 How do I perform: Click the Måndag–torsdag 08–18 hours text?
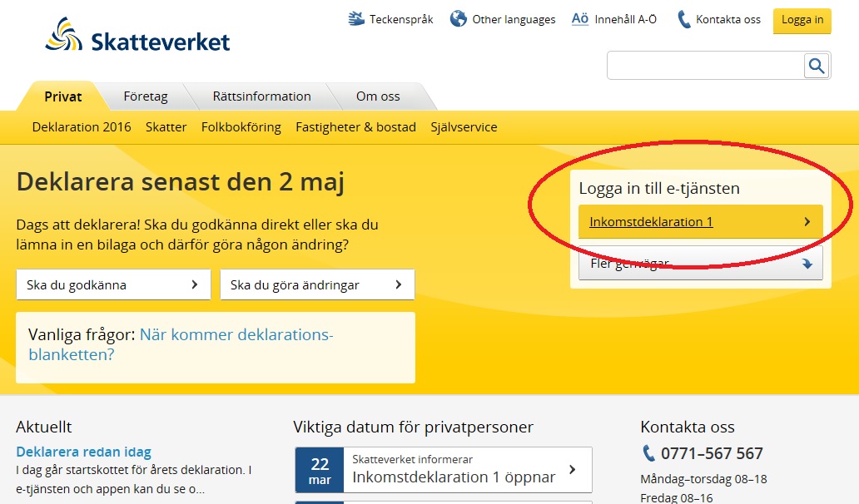coord(703,479)
